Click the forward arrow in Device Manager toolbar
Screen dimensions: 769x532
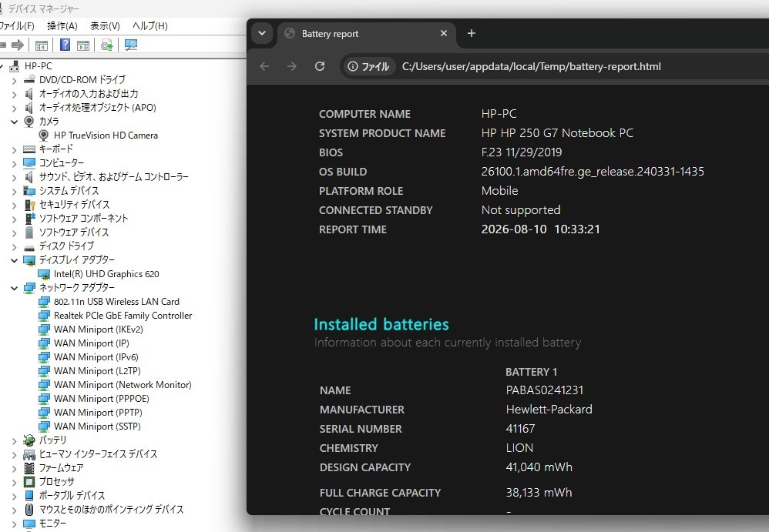pyautogui.click(x=18, y=45)
